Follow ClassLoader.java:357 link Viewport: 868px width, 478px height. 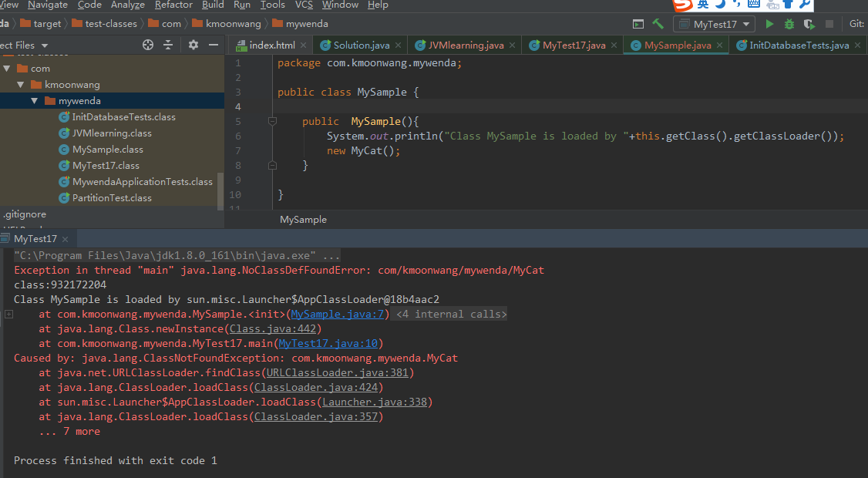coord(315,417)
